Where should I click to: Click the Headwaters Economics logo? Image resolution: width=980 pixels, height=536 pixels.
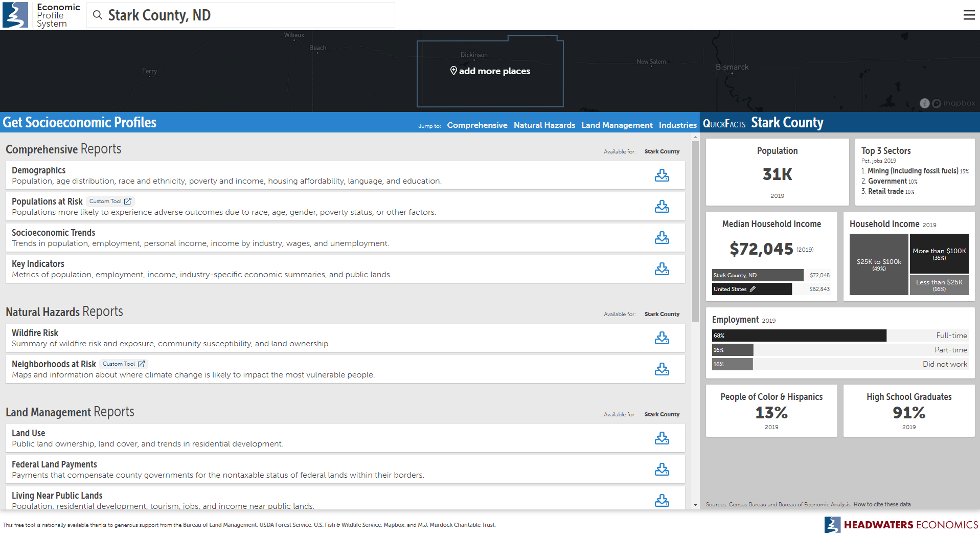pyautogui.click(x=901, y=525)
